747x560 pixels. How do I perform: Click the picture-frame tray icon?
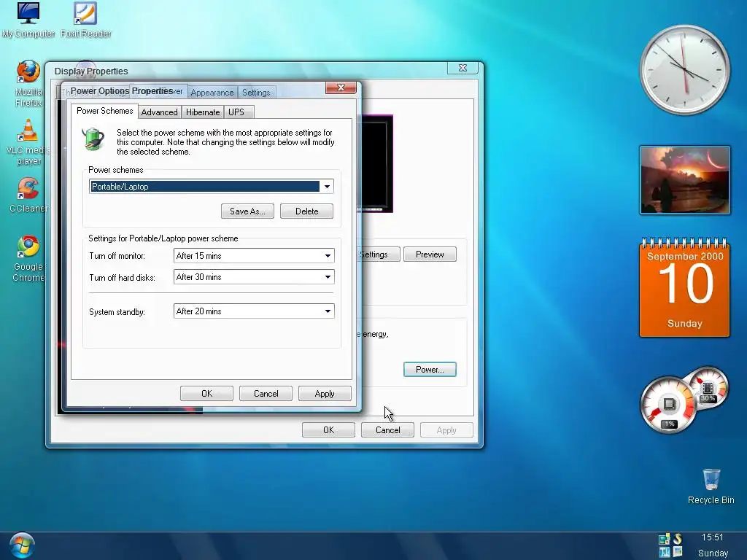[x=678, y=552]
